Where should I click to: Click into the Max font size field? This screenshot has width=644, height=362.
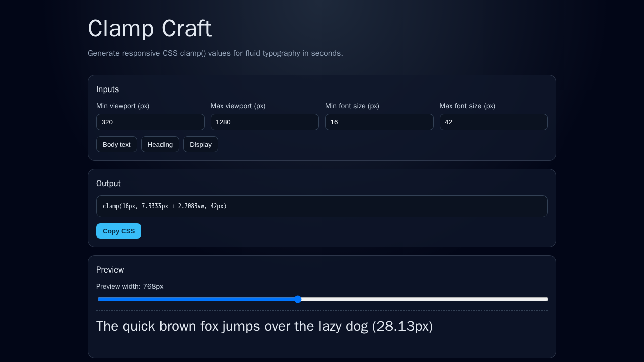point(493,122)
